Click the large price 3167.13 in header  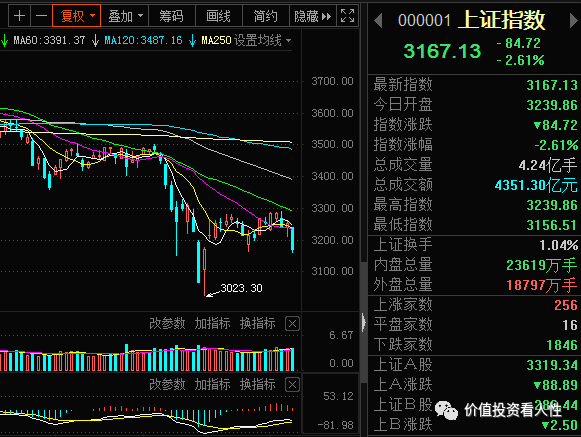(x=442, y=51)
